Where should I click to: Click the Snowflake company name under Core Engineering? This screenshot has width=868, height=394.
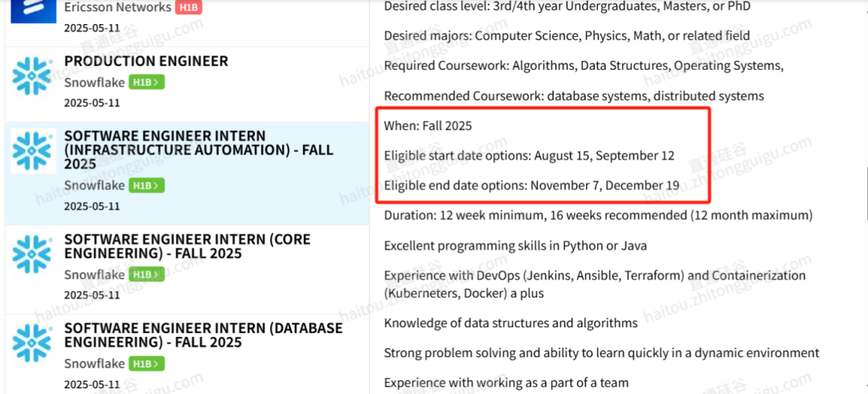(95, 275)
